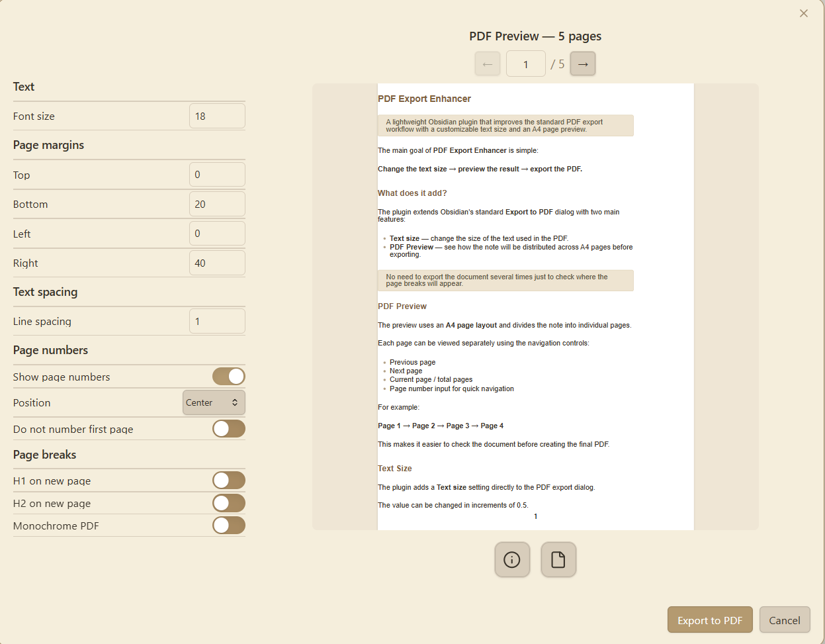Click the 'Line spacing' label
Image resolution: width=825 pixels, height=644 pixels.
[42, 322]
